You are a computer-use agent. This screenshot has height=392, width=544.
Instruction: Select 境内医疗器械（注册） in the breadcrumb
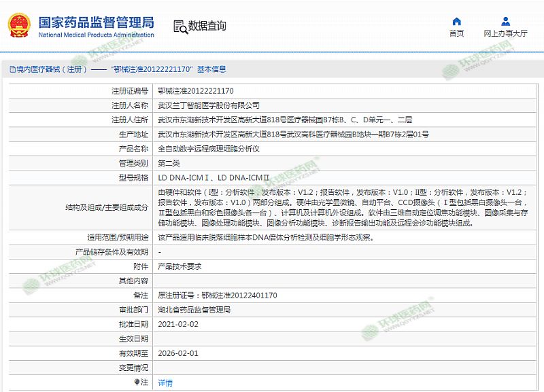(x=52, y=69)
